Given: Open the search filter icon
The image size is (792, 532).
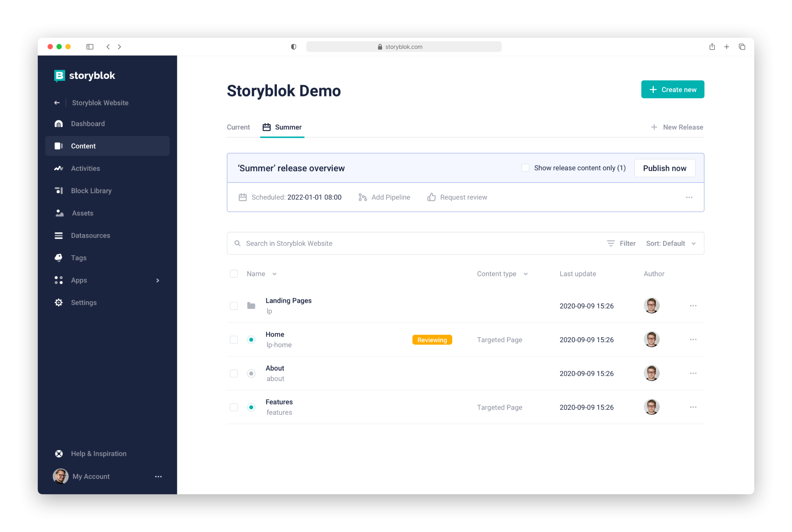Looking at the screenshot, I should pyautogui.click(x=610, y=243).
